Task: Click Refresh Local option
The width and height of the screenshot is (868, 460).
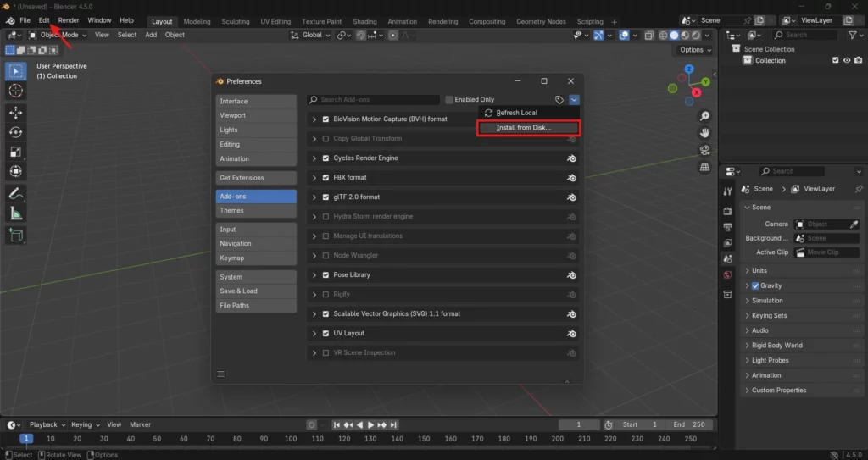Action: 529,113
